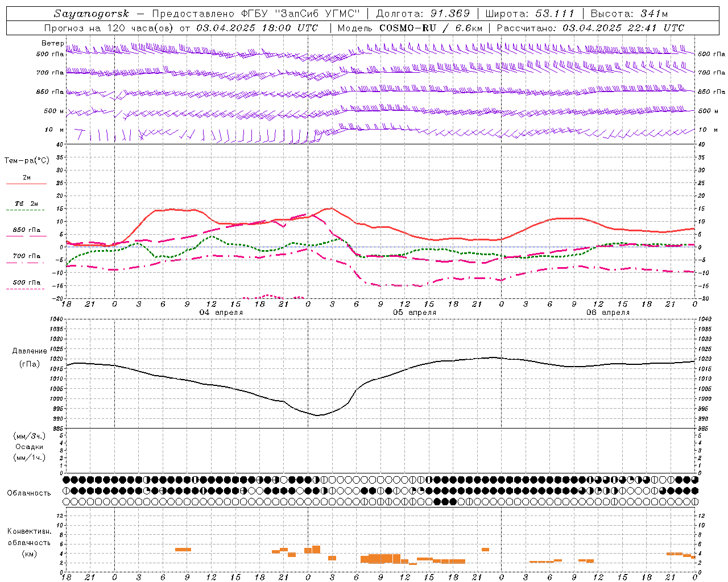Click the 500 гПа temperature legend entry
This screenshot has height=582, width=728.
coord(27,282)
